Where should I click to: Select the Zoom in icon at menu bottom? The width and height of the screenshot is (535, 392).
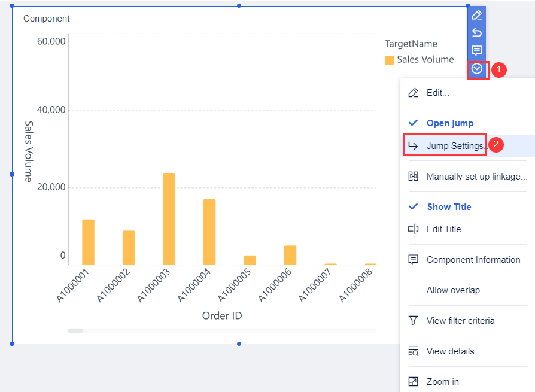point(413,381)
